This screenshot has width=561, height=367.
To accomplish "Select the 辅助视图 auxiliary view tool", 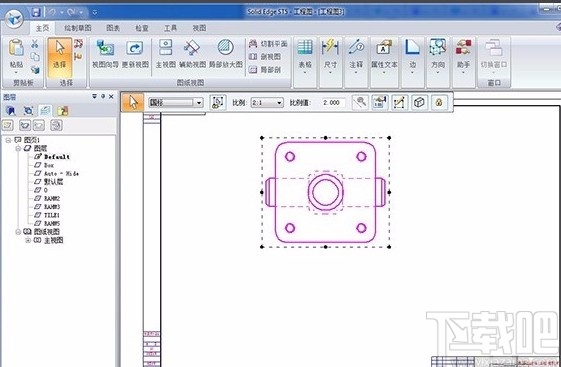I will click(192, 54).
